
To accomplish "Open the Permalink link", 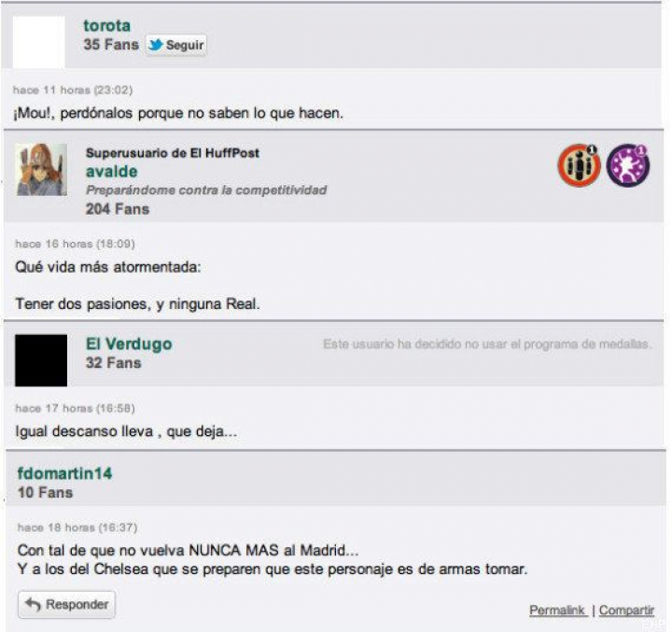I will point(557,610).
